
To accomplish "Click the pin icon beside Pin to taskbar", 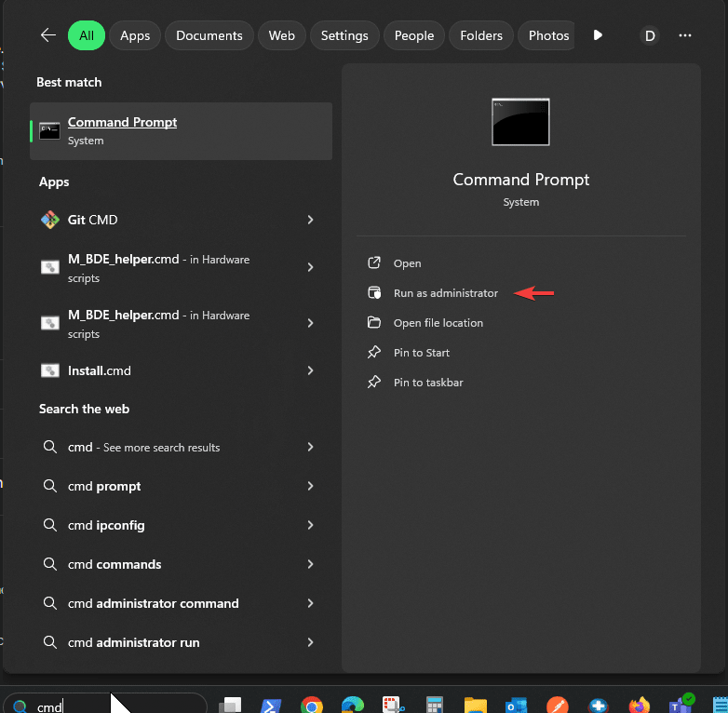I will pyautogui.click(x=374, y=382).
